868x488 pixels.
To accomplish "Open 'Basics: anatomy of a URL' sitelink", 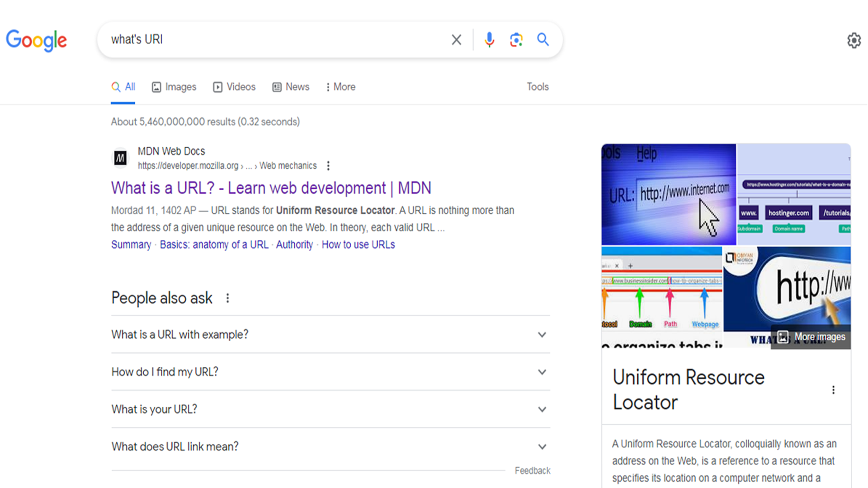I will tap(214, 244).
